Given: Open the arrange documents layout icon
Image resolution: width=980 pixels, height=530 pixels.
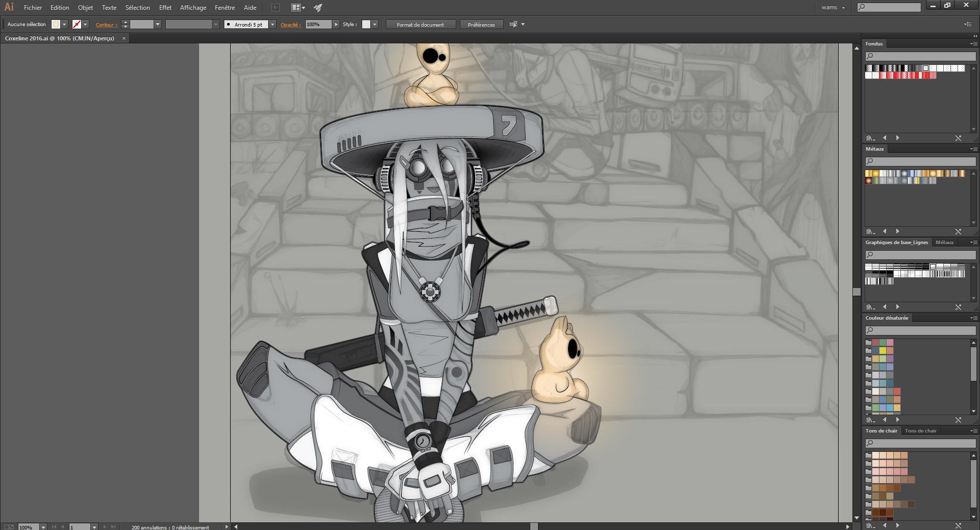Looking at the screenshot, I should tap(298, 8).
